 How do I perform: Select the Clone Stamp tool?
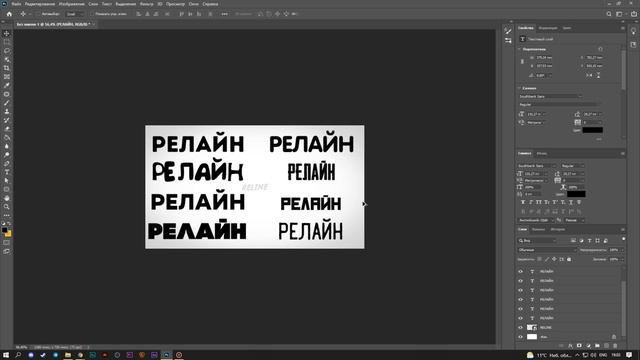(x=7, y=111)
